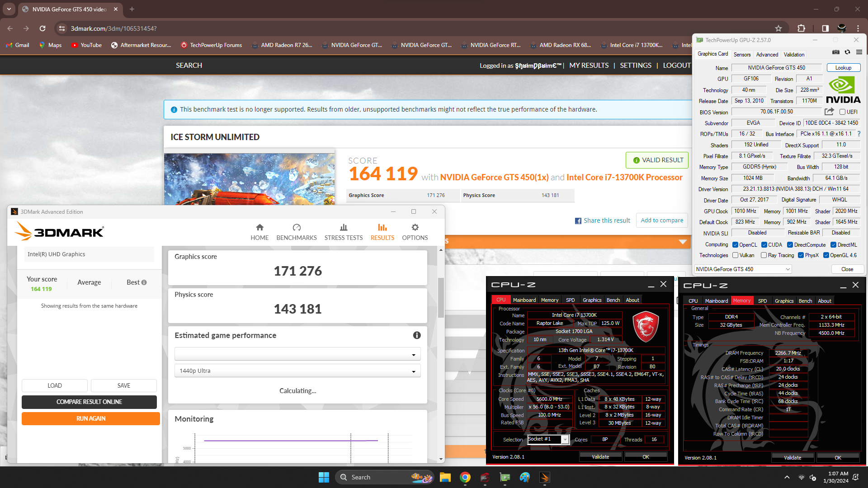Click Ice Storm benchmark thumbnail image
Screen dimensions: 868x488
coord(249,179)
